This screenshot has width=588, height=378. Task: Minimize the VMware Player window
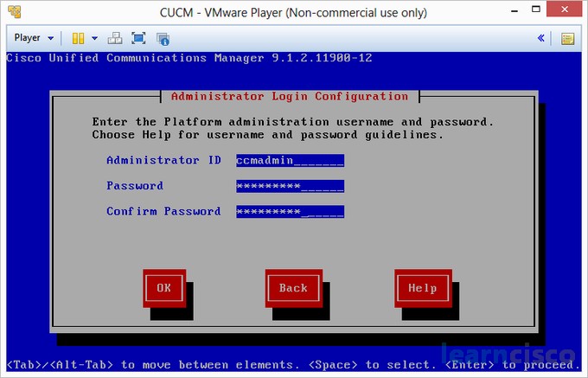(x=501, y=13)
